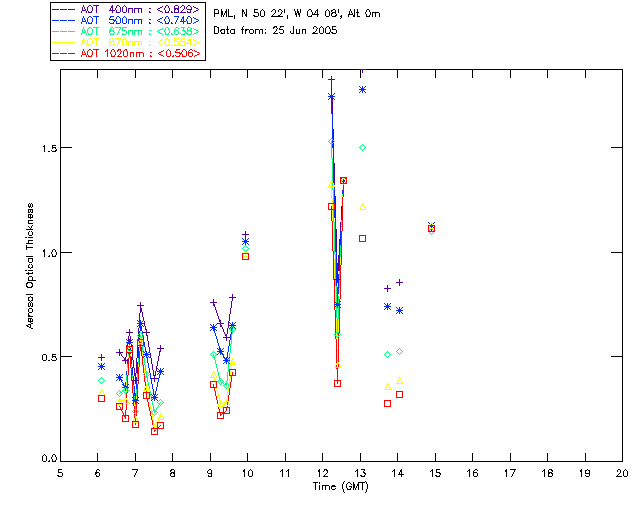This screenshot has height=512, width=640.
Task: Click y-axis tick label 0.0
Action: (x=49, y=459)
